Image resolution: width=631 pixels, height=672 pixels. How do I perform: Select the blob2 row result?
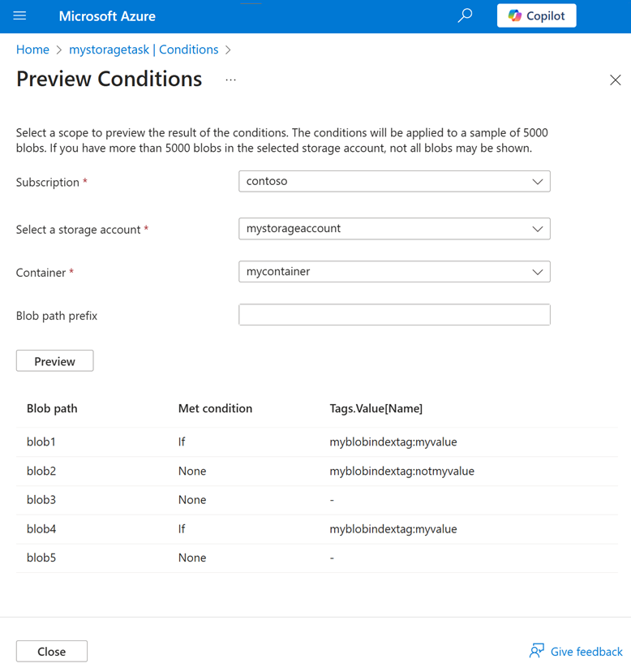[x=41, y=471]
